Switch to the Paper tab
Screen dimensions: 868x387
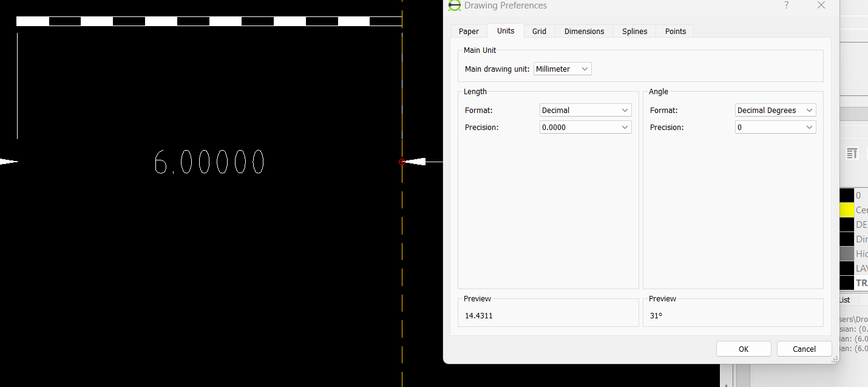pos(469,32)
